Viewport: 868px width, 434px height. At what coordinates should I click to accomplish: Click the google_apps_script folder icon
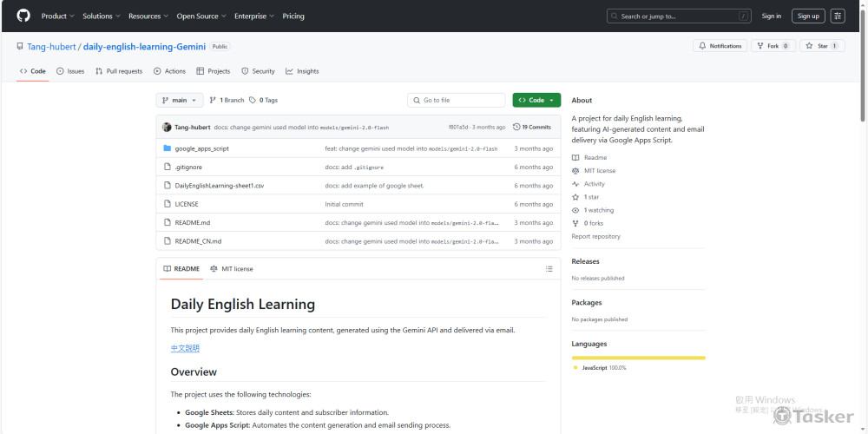point(168,148)
